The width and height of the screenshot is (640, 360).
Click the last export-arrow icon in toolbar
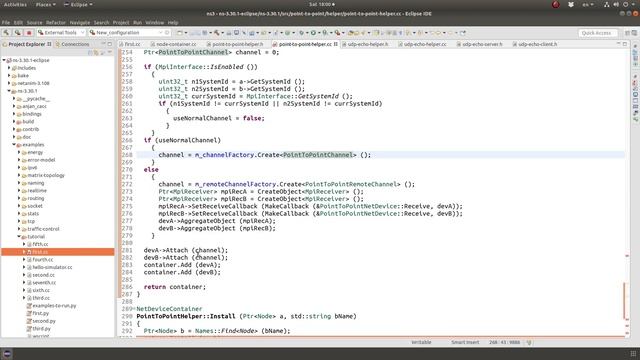(x=462, y=33)
